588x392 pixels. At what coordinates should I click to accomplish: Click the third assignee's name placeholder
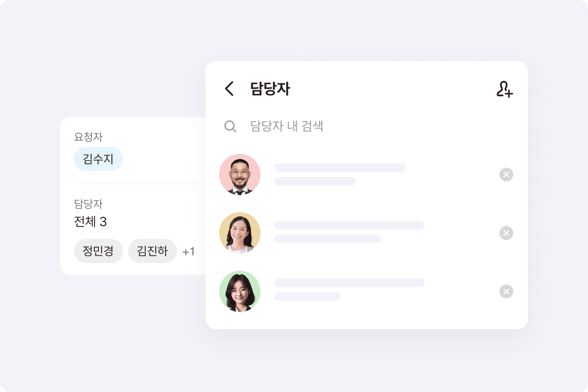tap(349, 283)
